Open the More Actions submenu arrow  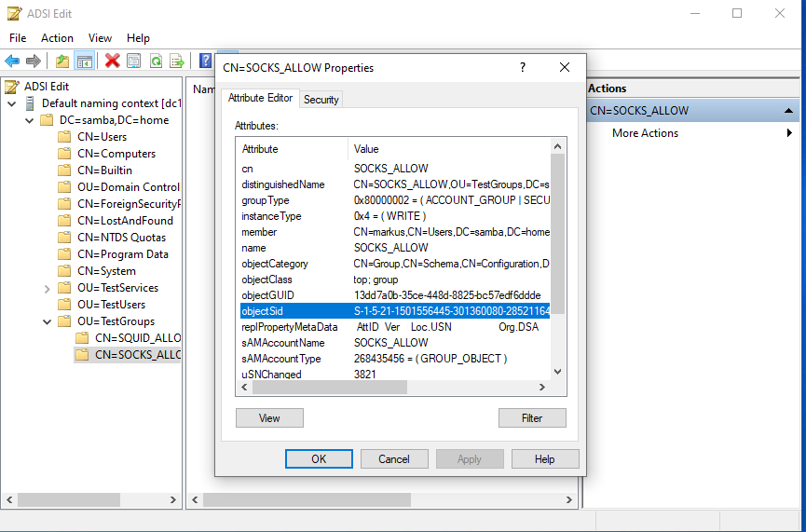(x=789, y=133)
